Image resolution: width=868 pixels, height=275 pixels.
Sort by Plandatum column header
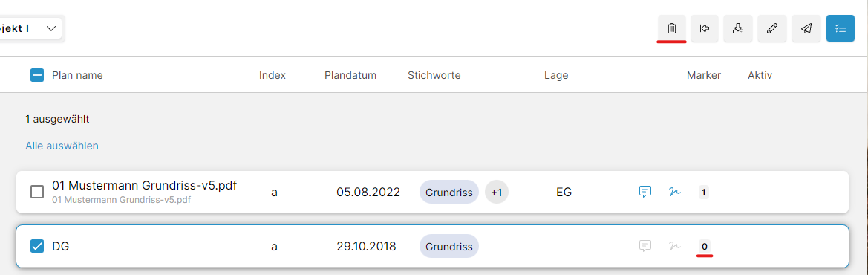350,75
